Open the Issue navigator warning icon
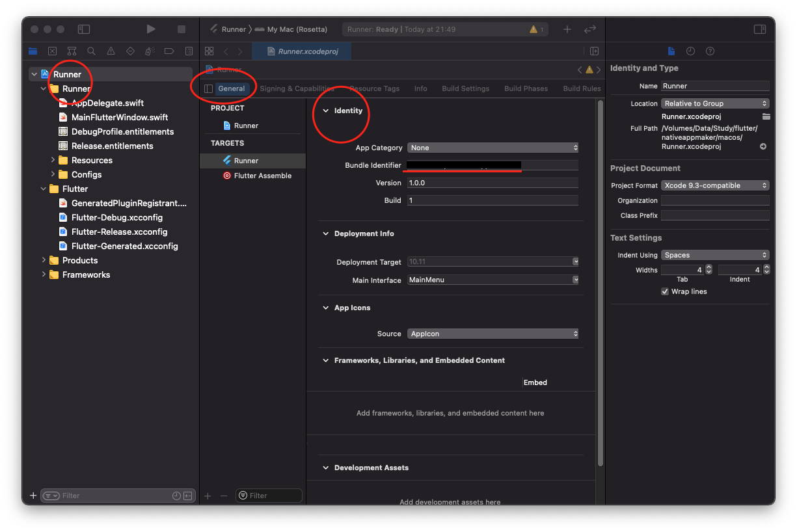 (x=111, y=51)
